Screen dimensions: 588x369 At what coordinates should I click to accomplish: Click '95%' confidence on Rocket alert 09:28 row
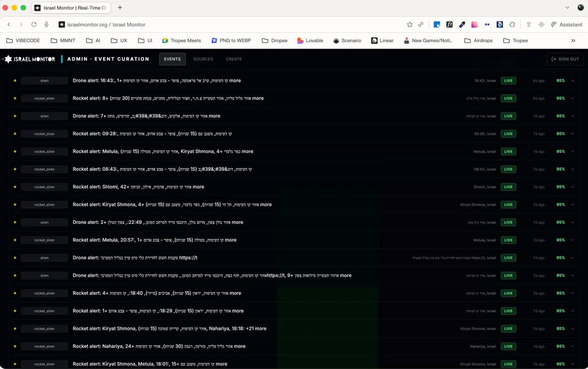point(560,134)
